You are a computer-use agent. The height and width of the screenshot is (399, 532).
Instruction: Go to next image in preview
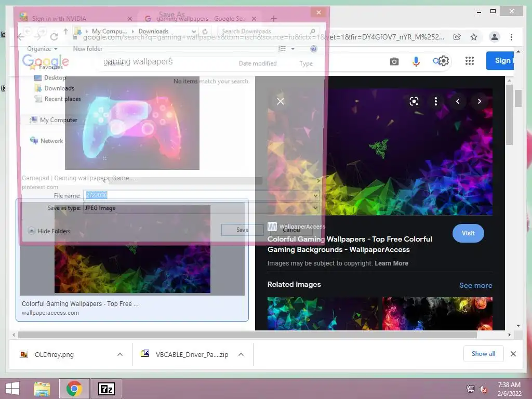pyautogui.click(x=479, y=101)
